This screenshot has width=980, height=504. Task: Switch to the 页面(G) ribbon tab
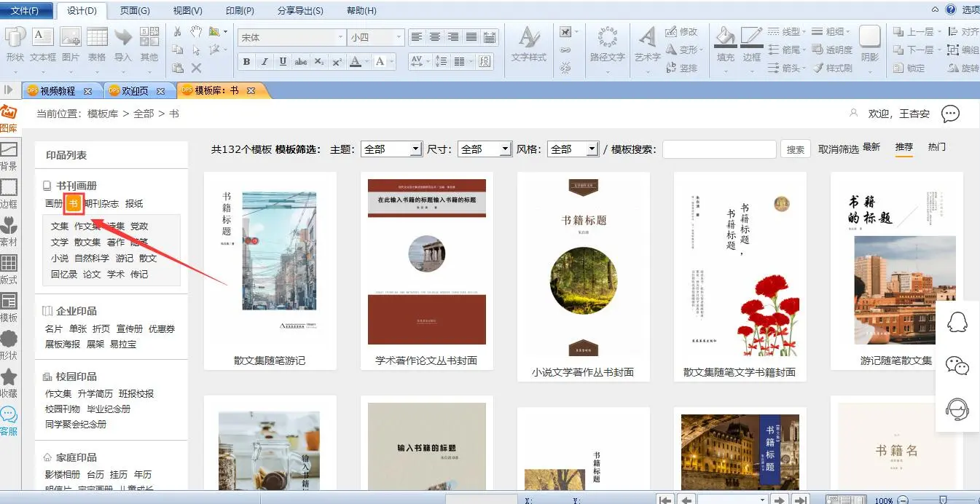coord(135,11)
